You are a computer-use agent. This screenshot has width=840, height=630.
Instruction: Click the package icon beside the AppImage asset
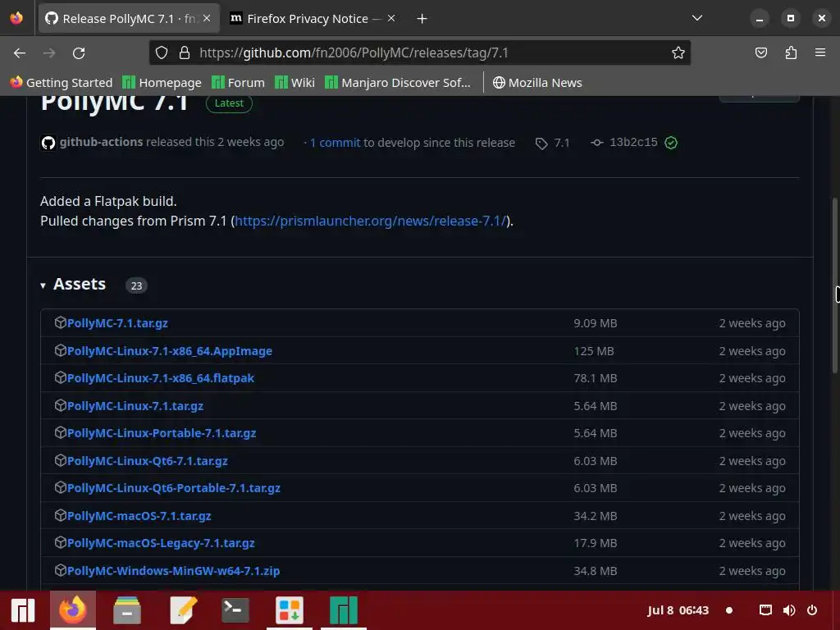pyautogui.click(x=60, y=350)
